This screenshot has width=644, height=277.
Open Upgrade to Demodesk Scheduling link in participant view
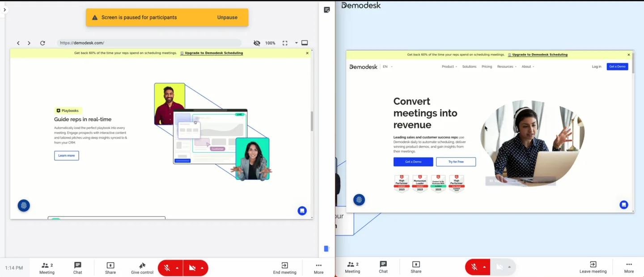click(x=538, y=55)
